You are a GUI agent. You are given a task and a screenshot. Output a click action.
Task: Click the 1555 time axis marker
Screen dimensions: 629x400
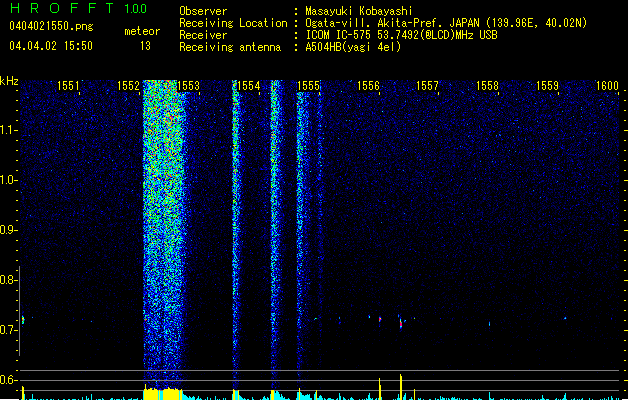click(x=308, y=86)
